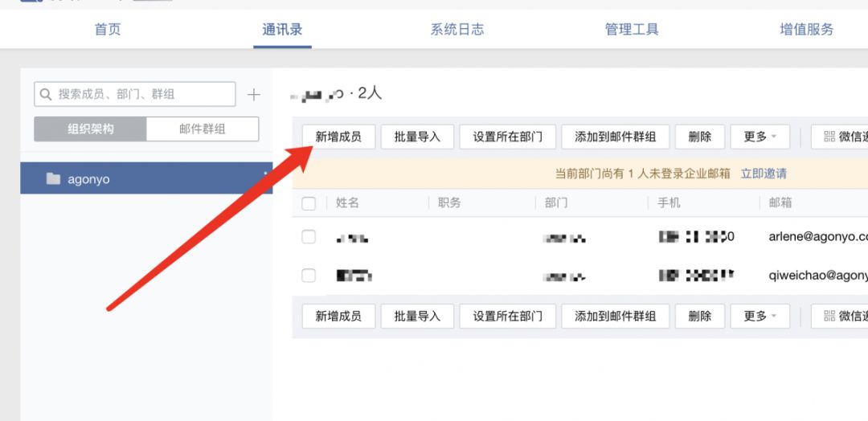The width and height of the screenshot is (868, 421).
Task: Click the 部门 column header
Action: pyautogui.click(x=556, y=203)
